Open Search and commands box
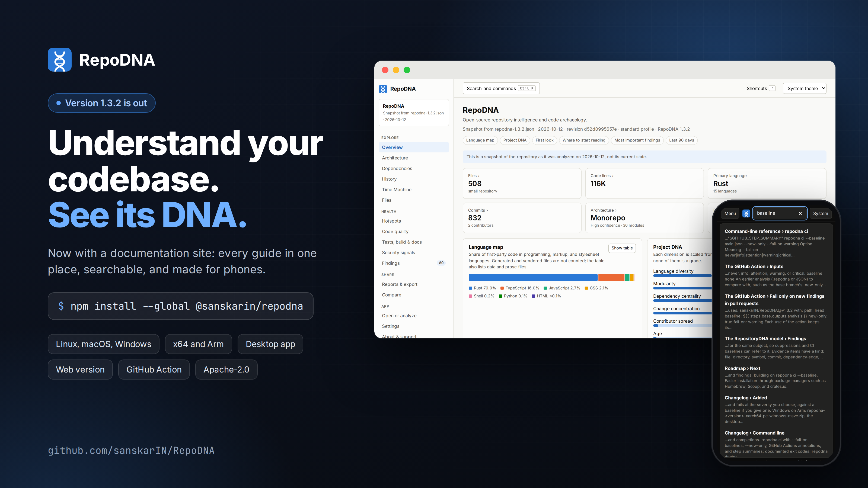The height and width of the screenshot is (488, 868). (501, 89)
